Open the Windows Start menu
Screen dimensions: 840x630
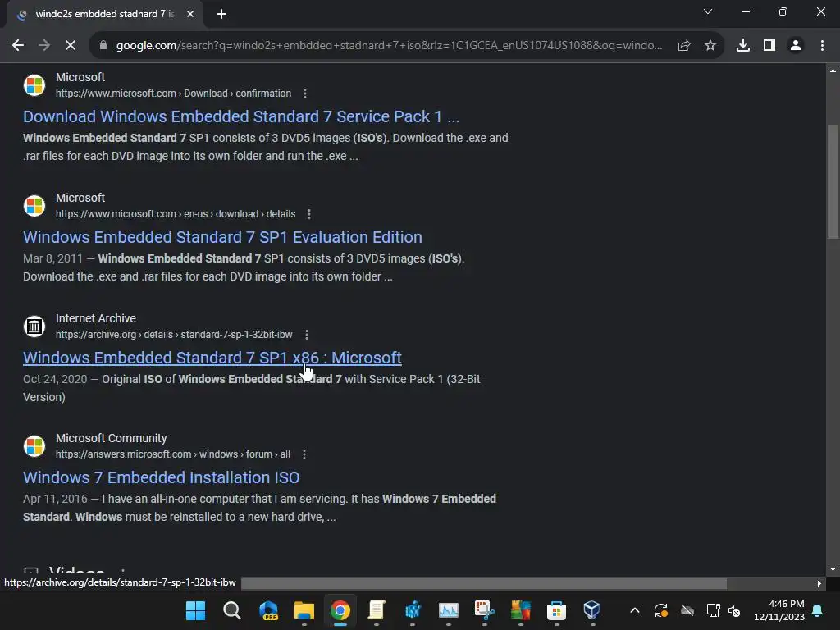click(x=195, y=610)
